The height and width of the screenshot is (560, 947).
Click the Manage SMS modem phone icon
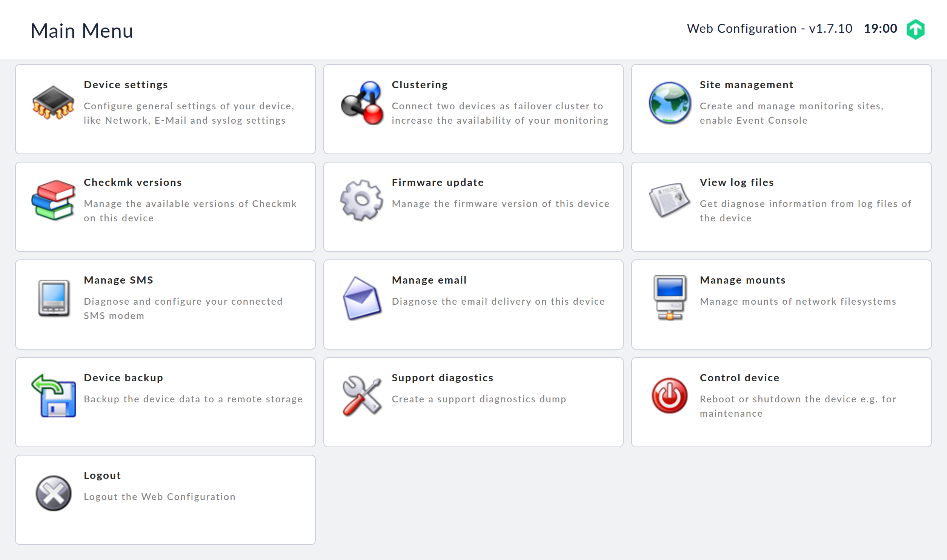(53, 300)
